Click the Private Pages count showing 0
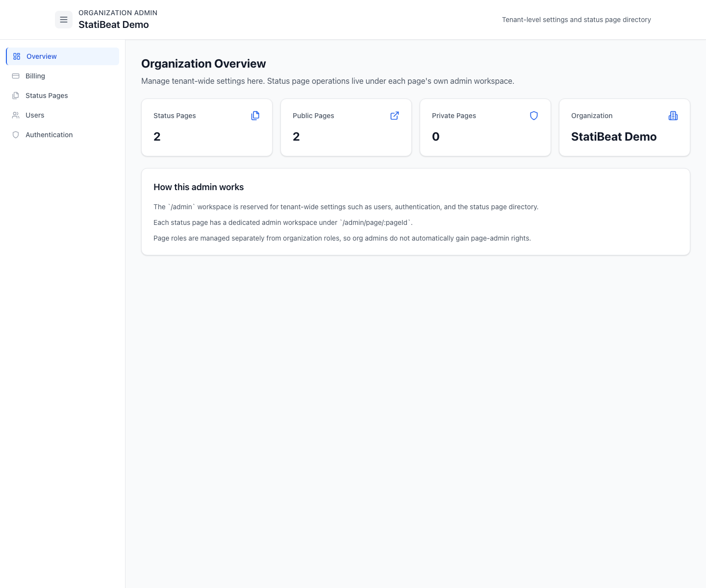706x588 pixels. click(435, 136)
